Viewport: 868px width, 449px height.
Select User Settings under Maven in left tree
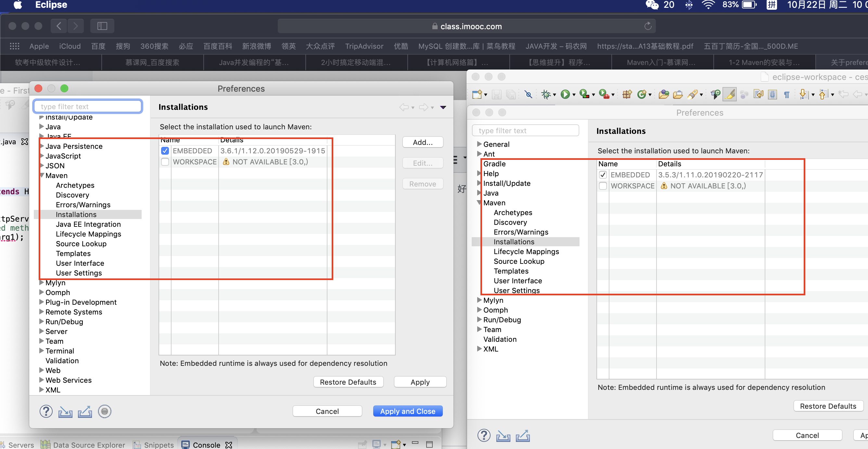(79, 273)
